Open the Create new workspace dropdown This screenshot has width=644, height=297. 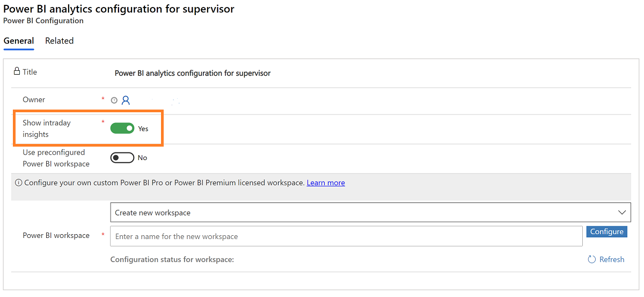[x=365, y=213]
